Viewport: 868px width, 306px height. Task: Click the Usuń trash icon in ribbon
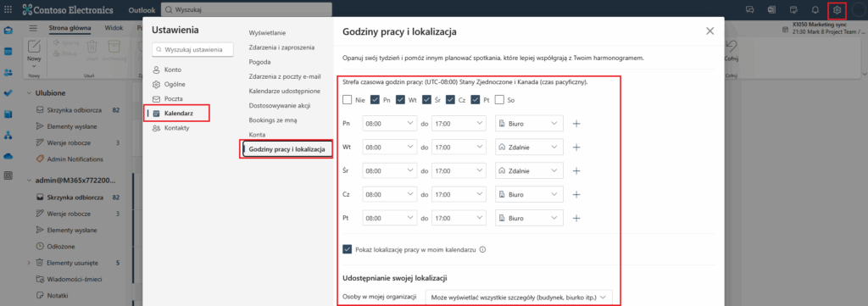click(x=92, y=47)
